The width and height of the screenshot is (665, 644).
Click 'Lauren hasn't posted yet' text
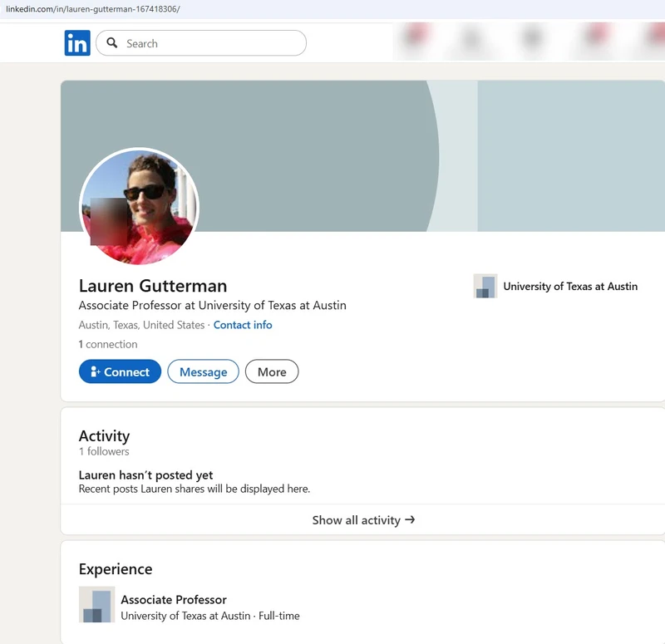[x=146, y=474]
